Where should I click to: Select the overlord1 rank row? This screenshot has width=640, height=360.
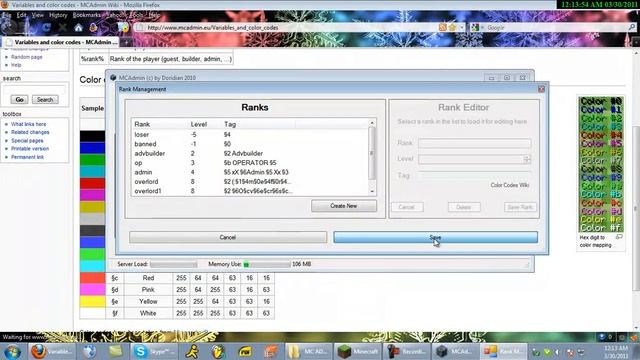[x=250, y=191]
